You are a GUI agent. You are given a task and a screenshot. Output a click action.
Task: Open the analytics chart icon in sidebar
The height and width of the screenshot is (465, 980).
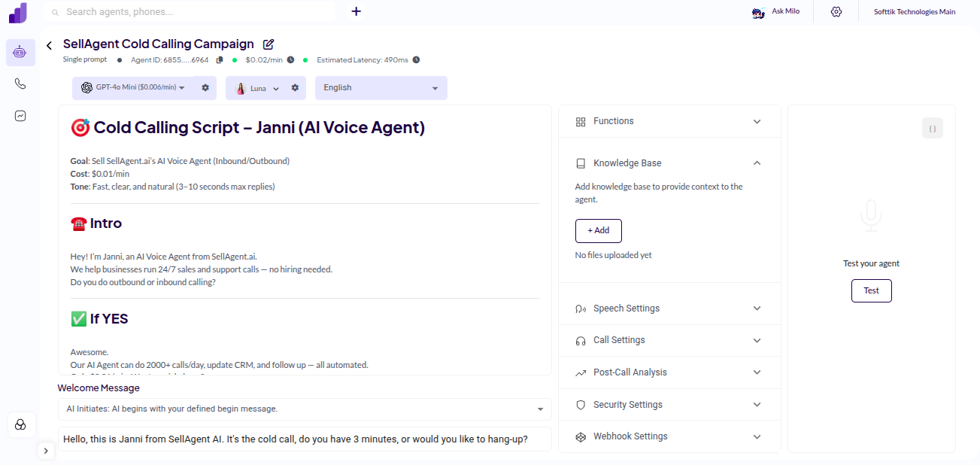click(20, 115)
